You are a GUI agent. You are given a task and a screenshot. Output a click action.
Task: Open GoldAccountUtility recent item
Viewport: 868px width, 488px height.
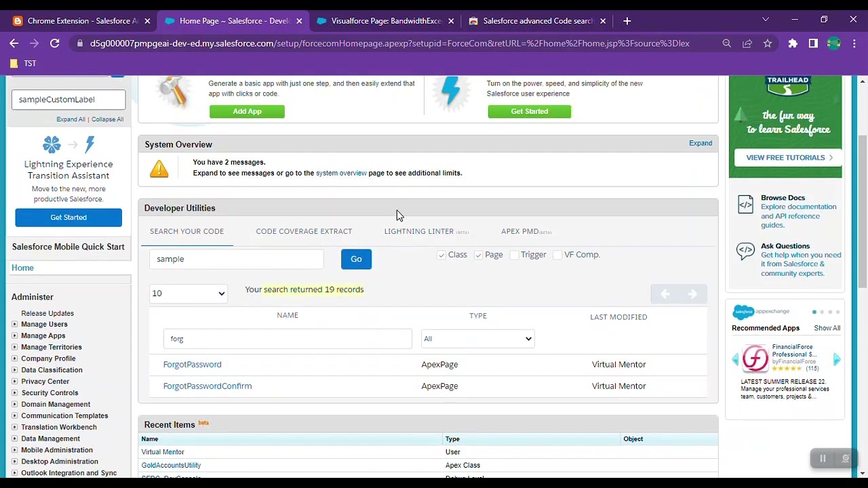click(171, 466)
